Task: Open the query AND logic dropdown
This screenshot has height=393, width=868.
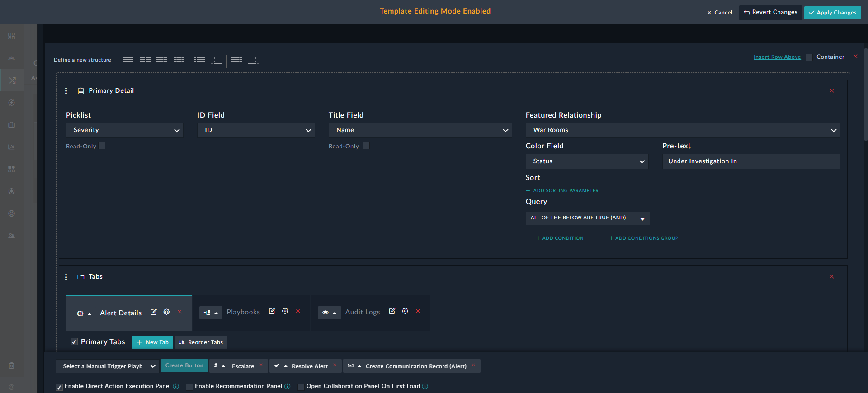Action: pyautogui.click(x=587, y=218)
